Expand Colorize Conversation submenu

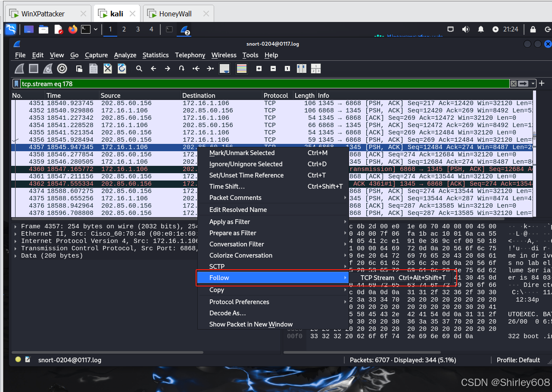273,255
